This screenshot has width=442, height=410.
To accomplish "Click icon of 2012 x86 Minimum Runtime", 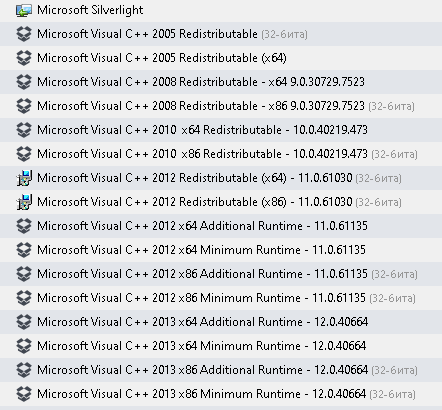I will pyautogui.click(x=24, y=298).
